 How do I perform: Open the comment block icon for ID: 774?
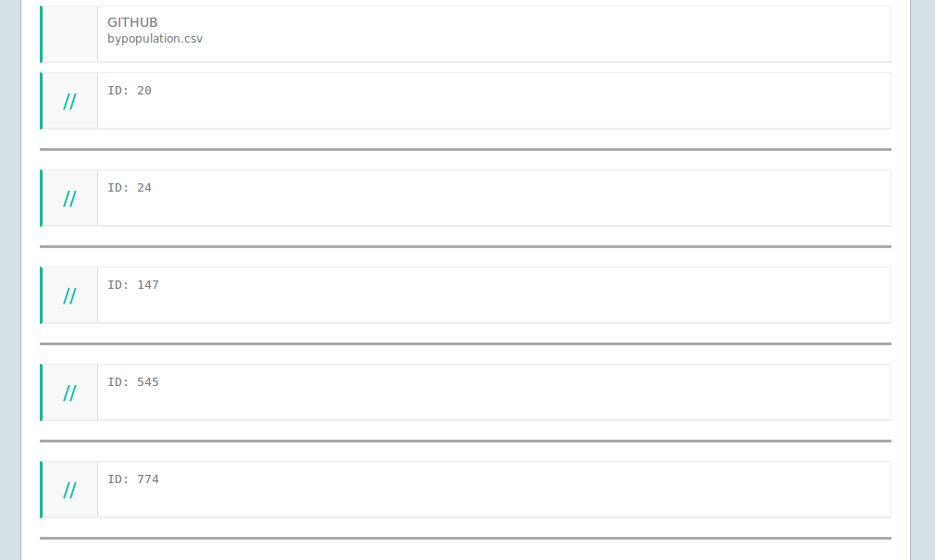69,491
